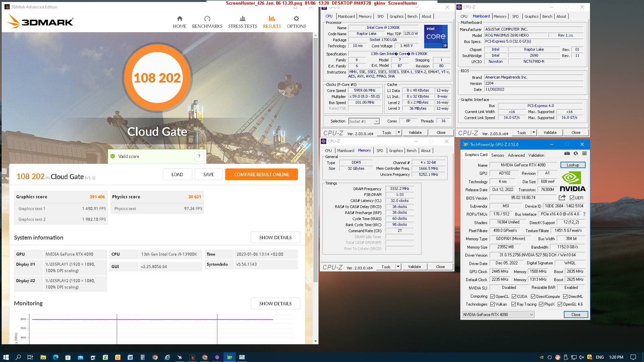Screen dimensions: 644x362
Task: Open GPU selector dropdown in GPU-Z
Action: click(498, 315)
